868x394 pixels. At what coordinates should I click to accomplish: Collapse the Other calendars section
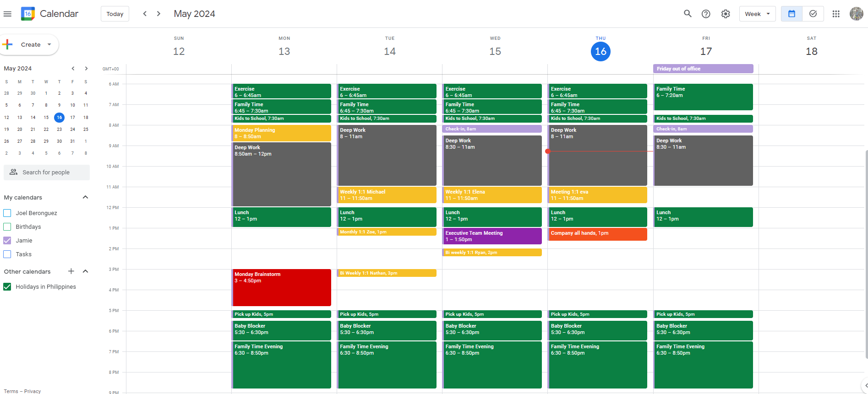85,271
